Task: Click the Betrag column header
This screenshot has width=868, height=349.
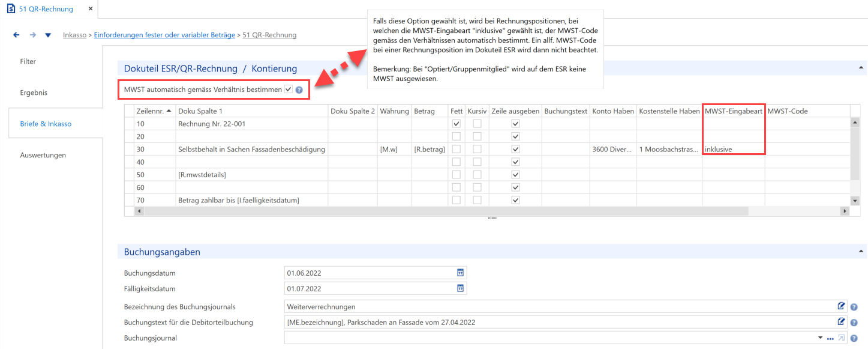Action: [430, 111]
